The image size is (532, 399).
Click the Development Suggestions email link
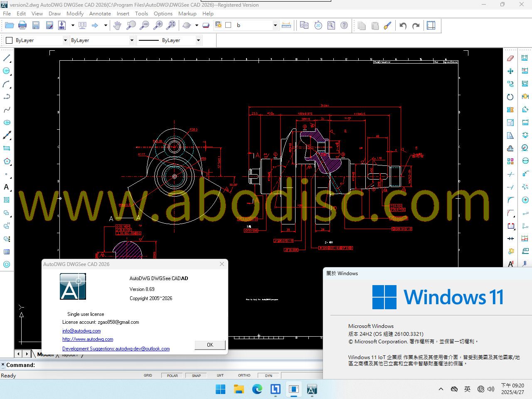click(116, 349)
